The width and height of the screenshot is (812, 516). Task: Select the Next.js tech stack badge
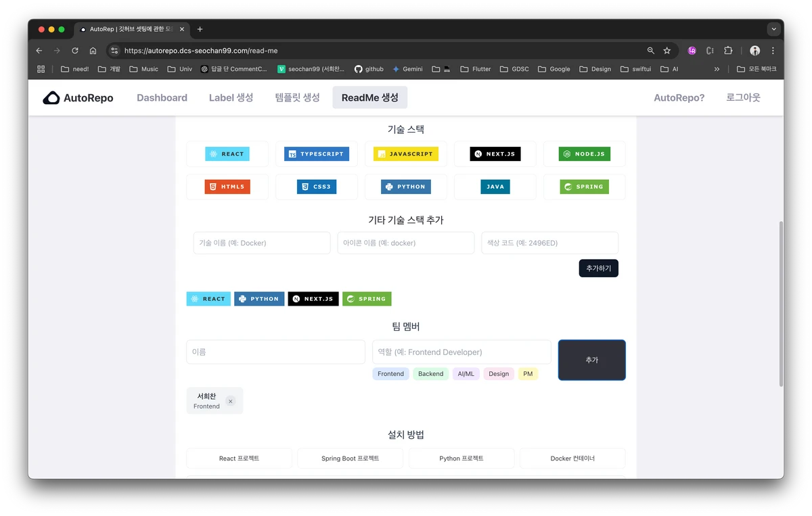tap(495, 154)
